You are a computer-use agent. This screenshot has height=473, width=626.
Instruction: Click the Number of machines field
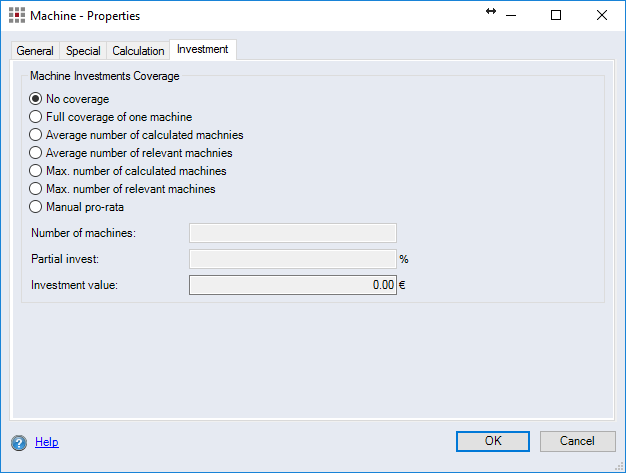[293, 233]
